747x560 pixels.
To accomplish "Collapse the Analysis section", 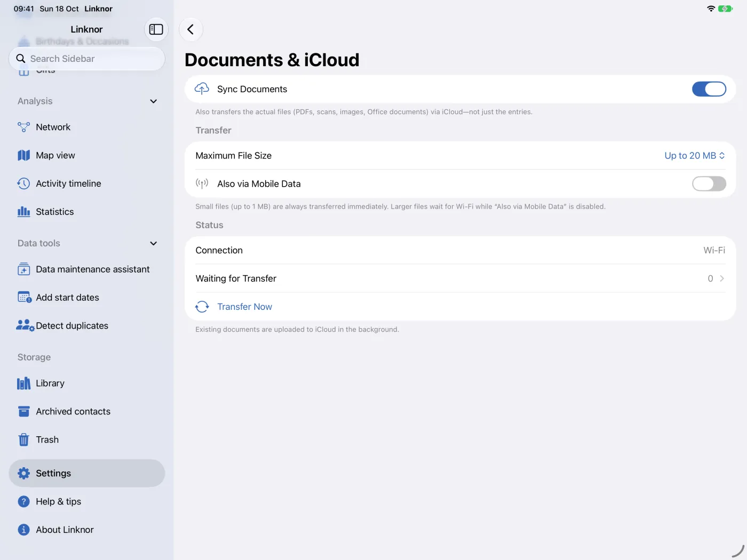I will coord(154,101).
